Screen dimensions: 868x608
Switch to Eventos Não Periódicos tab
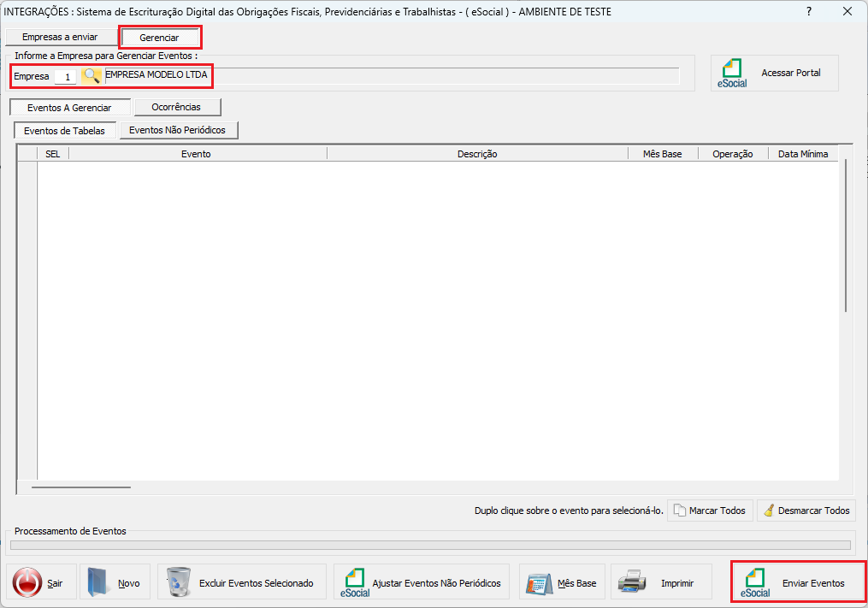tap(177, 130)
